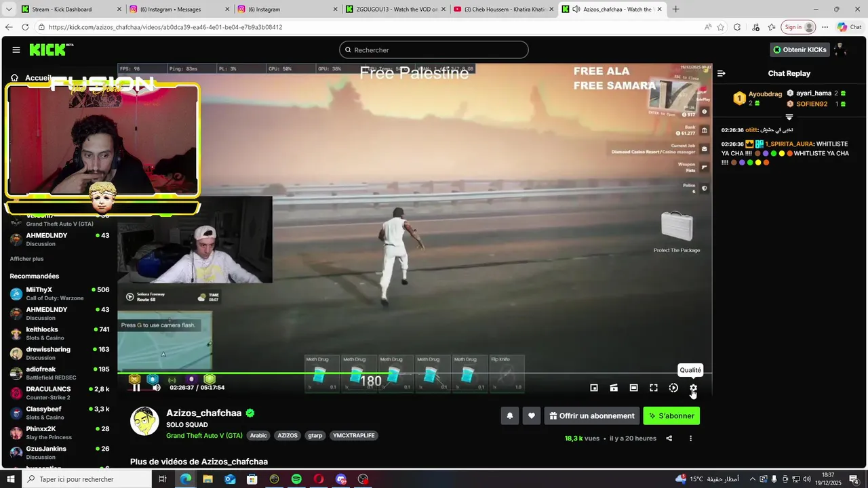Open the MiiThyX recommended channel
868x488 pixels.
tap(60, 293)
